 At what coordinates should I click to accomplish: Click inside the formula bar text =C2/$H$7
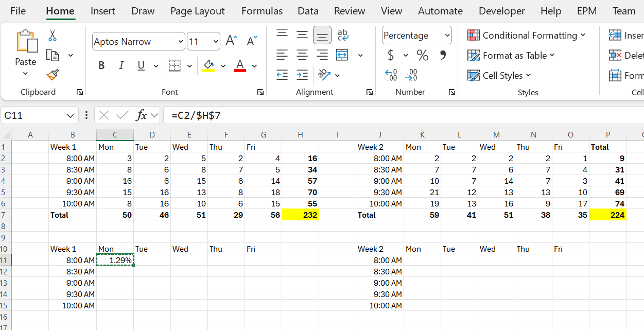tap(196, 115)
